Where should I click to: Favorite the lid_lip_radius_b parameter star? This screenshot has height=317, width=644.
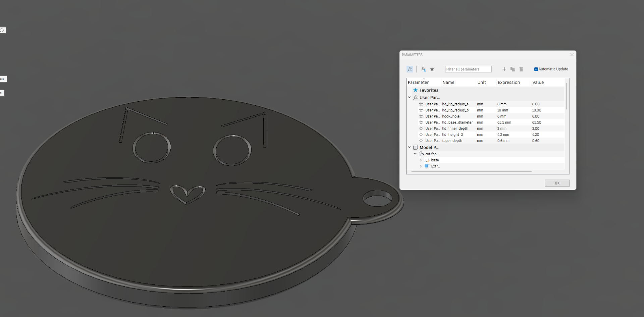point(421,110)
